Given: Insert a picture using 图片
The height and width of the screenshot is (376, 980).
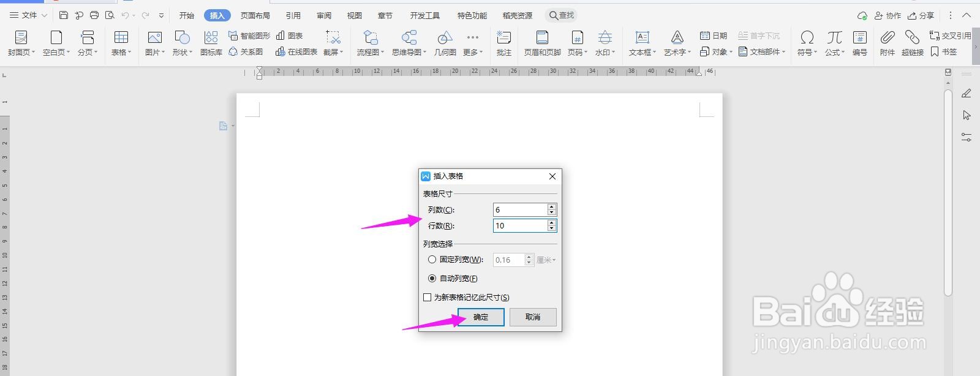Looking at the screenshot, I should (155, 43).
